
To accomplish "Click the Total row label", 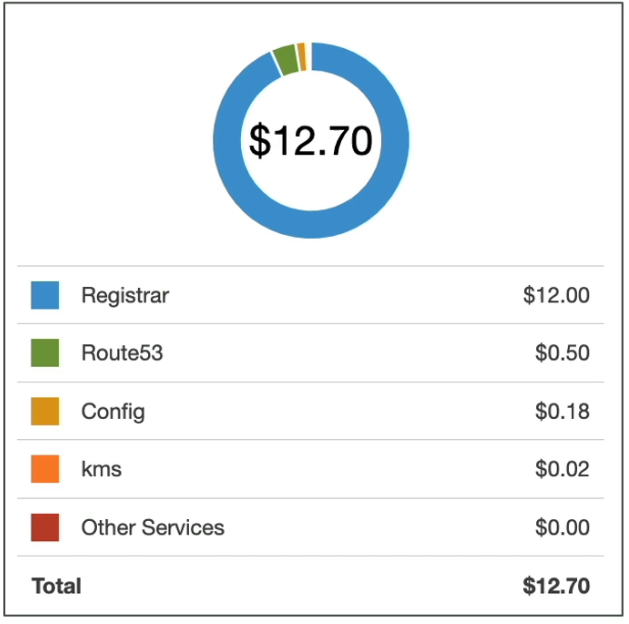I will pos(57,586).
